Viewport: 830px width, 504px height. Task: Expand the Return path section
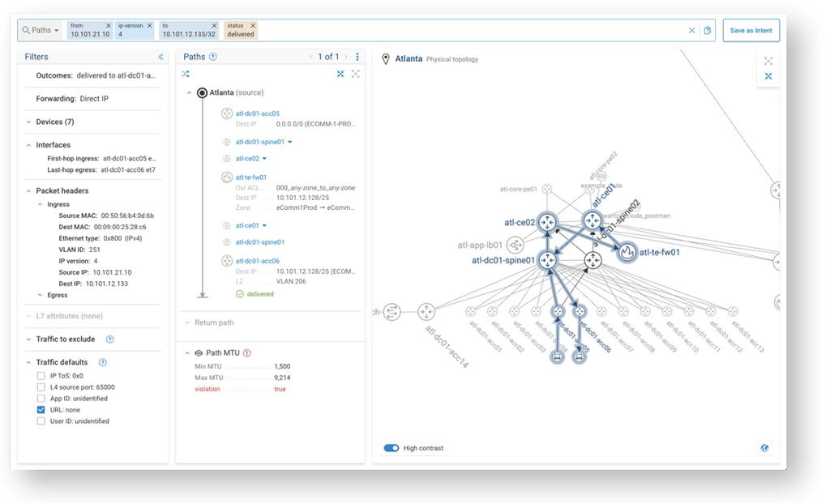(187, 322)
